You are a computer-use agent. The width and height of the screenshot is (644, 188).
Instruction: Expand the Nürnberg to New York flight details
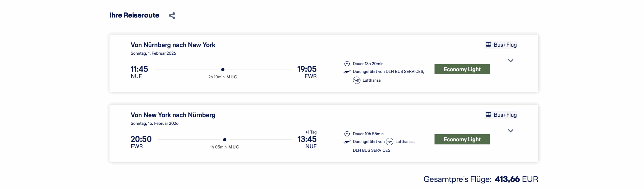(510, 61)
